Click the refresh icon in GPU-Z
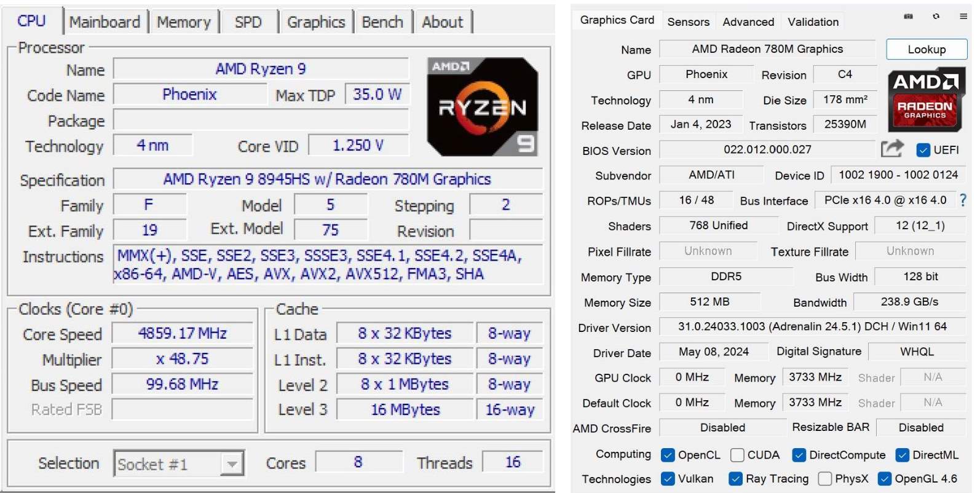Image resolution: width=980 pixels, height=493 pixels. (936, 17)
